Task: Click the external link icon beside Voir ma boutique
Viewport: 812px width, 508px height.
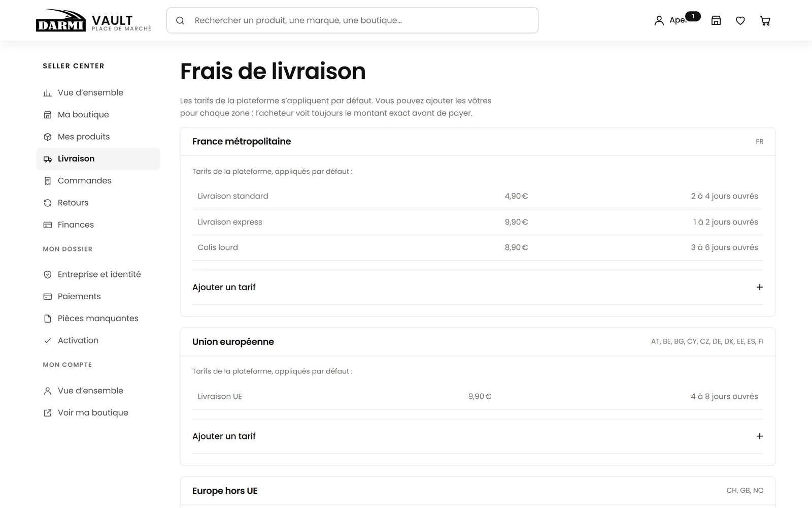Action: tap(48, 413)
